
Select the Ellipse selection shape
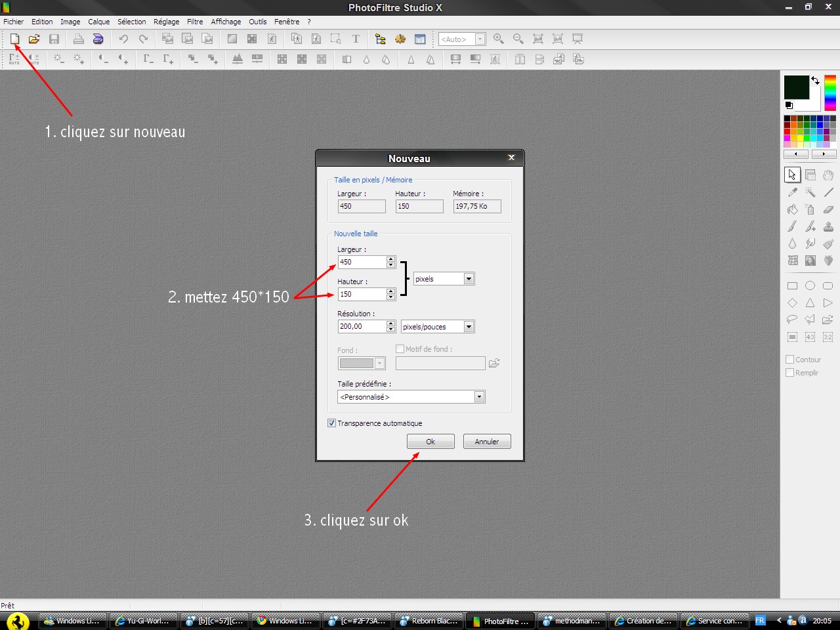tap(810, 285)
